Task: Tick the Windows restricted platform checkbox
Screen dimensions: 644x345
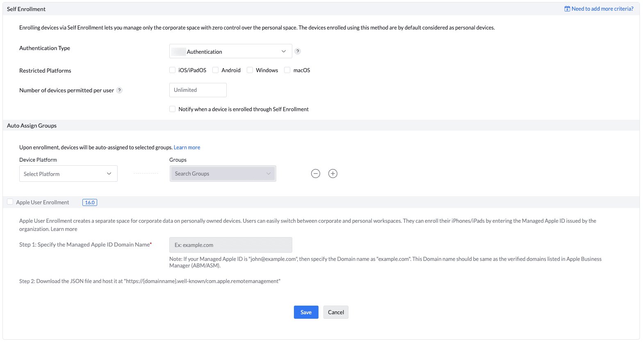Action: (250, 70)
